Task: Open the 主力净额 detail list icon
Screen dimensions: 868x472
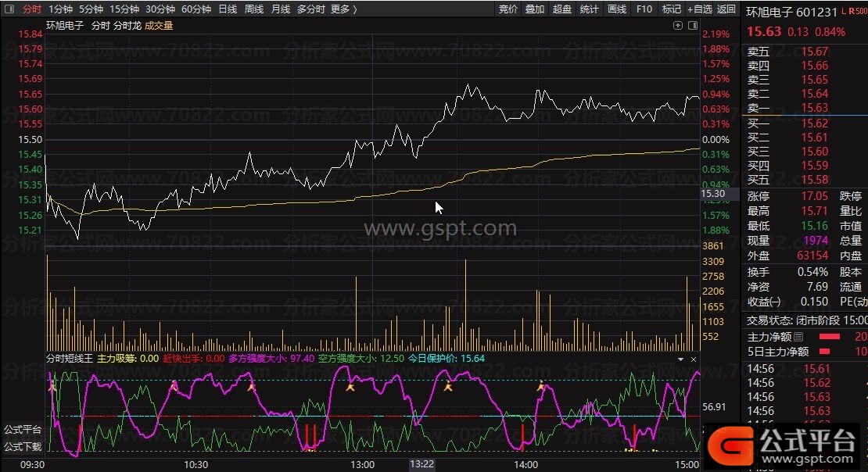Action: (x=798, y=337)
